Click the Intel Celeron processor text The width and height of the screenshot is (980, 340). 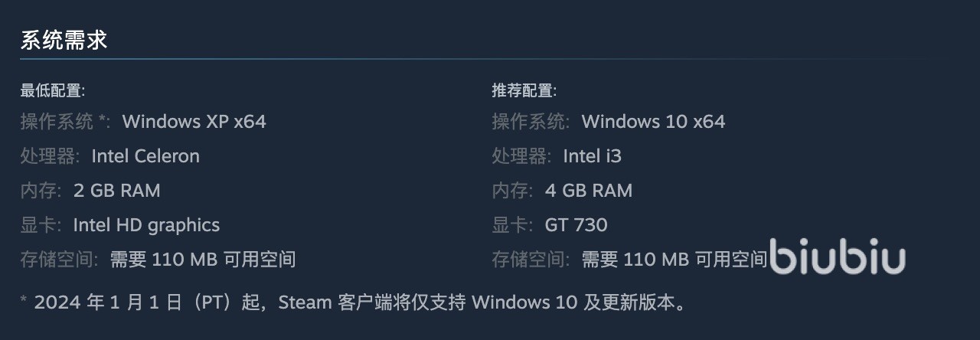(145, 156)
